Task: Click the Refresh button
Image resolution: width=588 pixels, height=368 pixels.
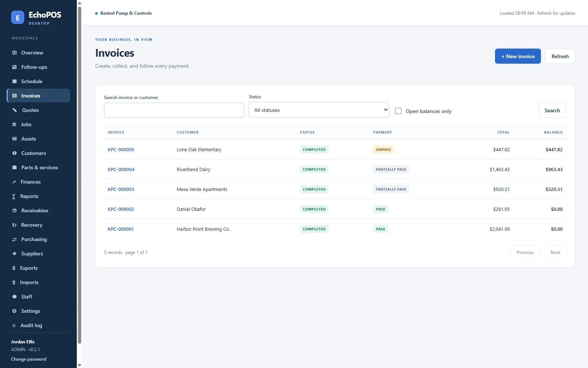Action: [x=560, y=56]
